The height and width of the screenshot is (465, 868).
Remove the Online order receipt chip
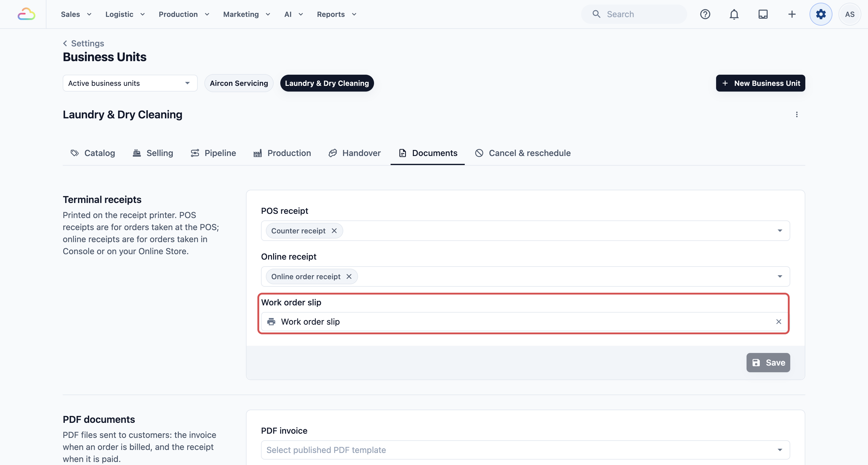click(349, 276)
